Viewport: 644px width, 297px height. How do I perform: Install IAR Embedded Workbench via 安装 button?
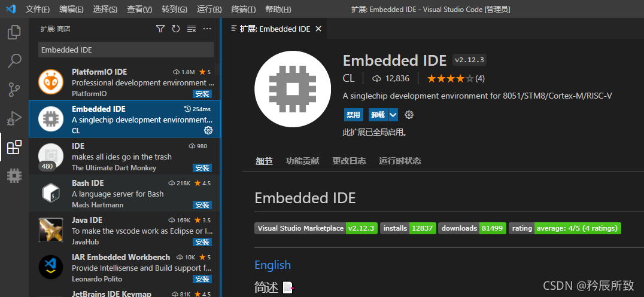pos(202,279)
